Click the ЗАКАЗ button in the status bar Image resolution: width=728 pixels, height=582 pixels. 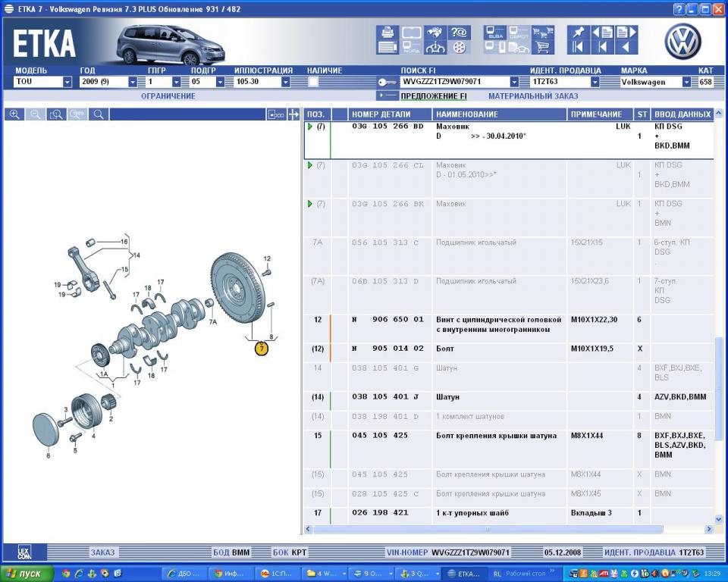tap(102, 552)
